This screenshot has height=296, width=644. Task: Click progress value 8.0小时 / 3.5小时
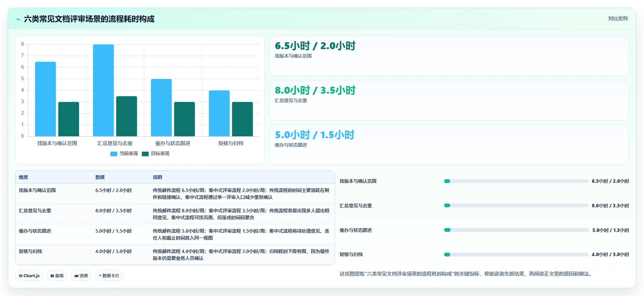point(610,206)
